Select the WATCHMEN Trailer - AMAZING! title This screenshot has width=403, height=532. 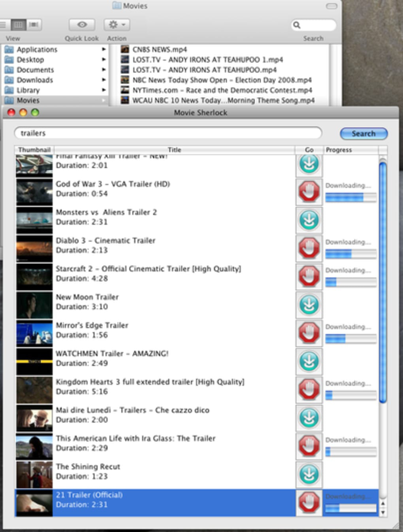point(112,353)
